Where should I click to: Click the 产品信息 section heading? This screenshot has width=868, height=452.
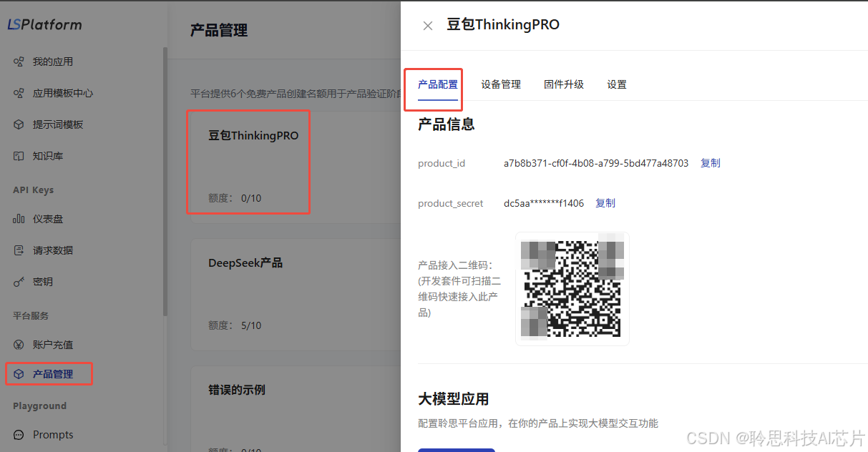447,124
